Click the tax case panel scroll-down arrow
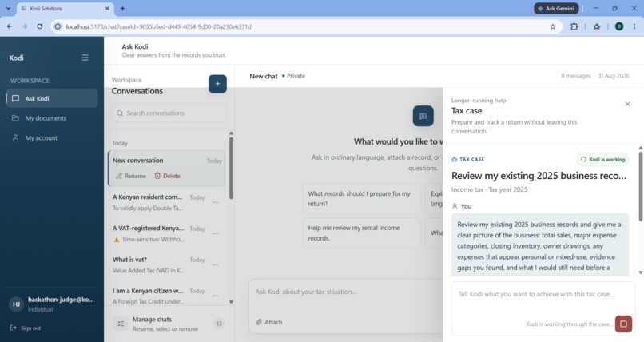The height and width of the screenshot is (342, 644). point(641,272)
